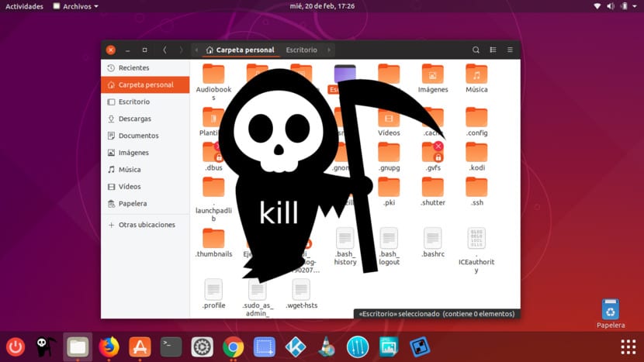Click the date and time clock

pos(322,6)
